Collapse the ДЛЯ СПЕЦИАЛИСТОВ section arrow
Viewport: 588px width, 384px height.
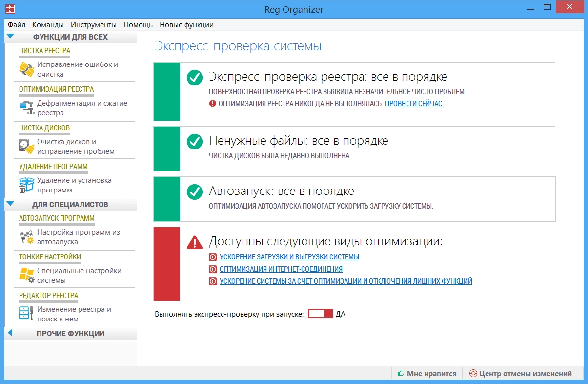(x=11, y=204)
